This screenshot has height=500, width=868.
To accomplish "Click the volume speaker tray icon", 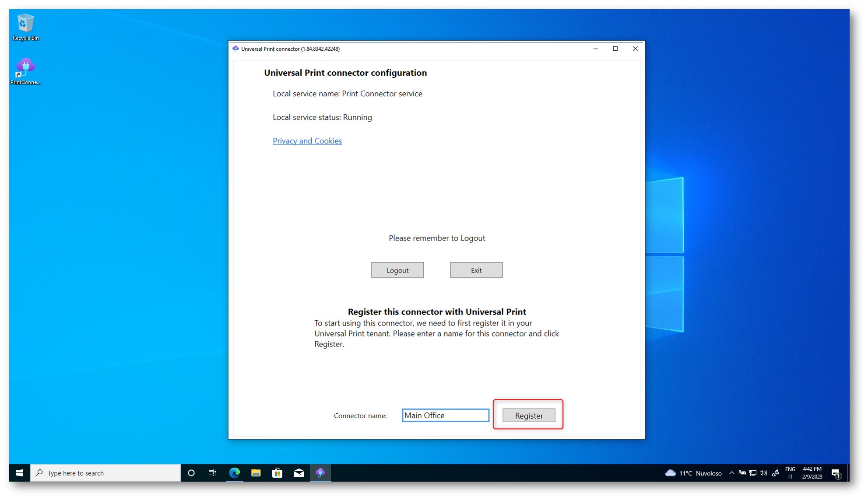I will pyautogui.click(x=763, y=473).
